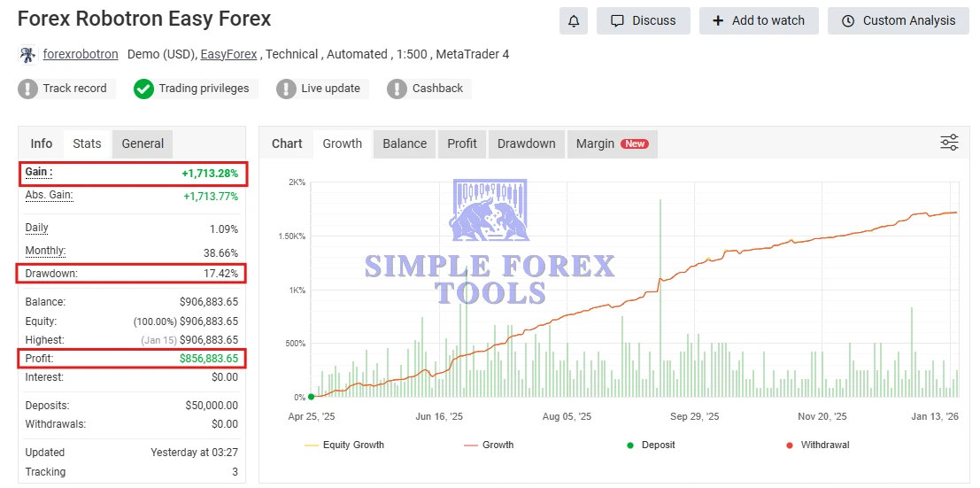
Task: Click the notification bell icon
Action: click(574, 20)
